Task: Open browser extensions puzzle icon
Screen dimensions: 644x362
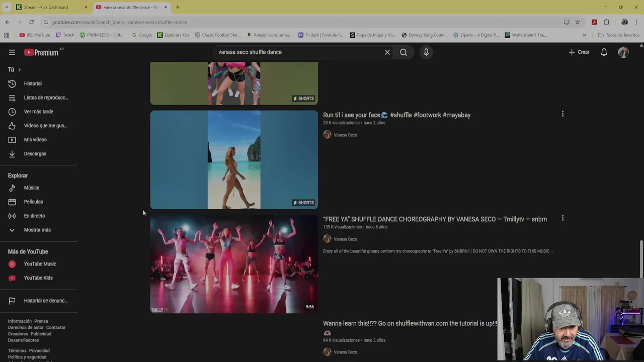Action: coord(606,22)
